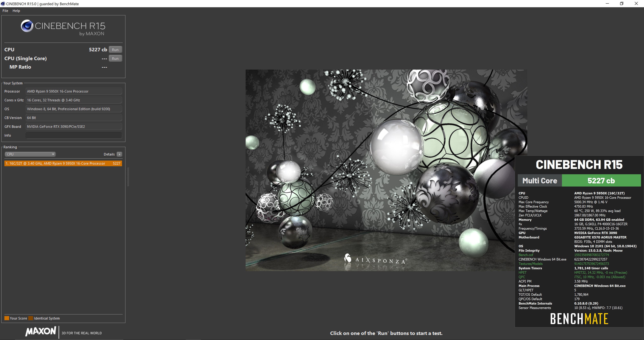Click the Processor name field
Image resolution: width=644 pixels, height=340 pixels.
point(73,91)
